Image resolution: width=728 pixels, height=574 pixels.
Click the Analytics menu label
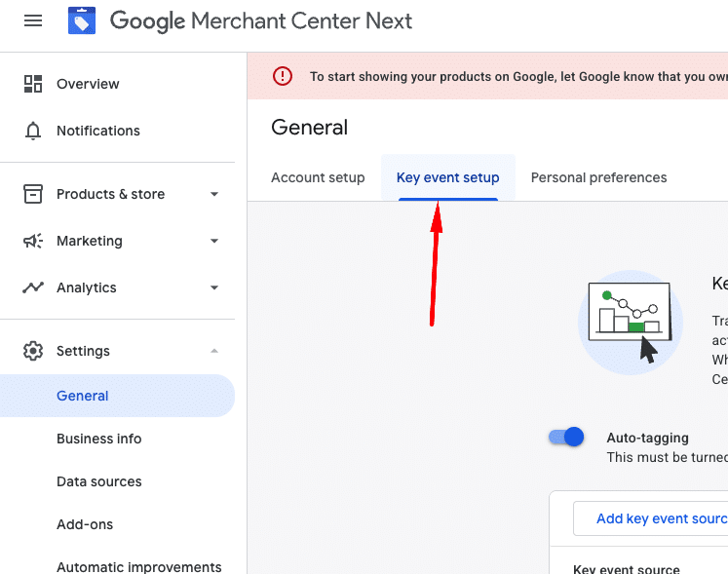pos(87,287)
